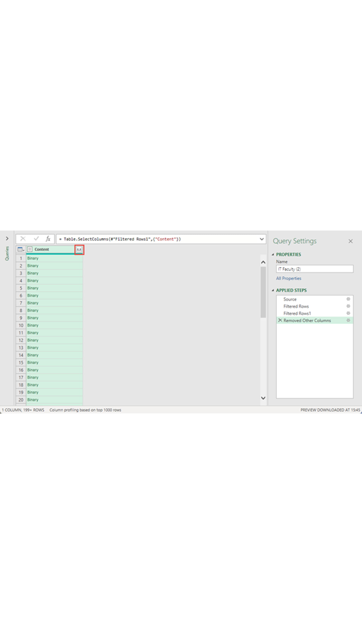
Task: Open settings gear for Filtered Rows1 step
Action: tap(348, 313)
